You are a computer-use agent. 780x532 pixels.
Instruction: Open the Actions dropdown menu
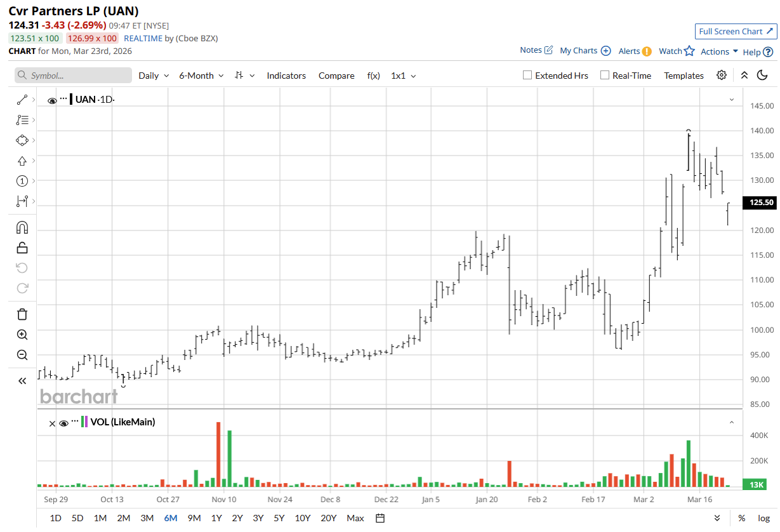(x=720, y=51)
